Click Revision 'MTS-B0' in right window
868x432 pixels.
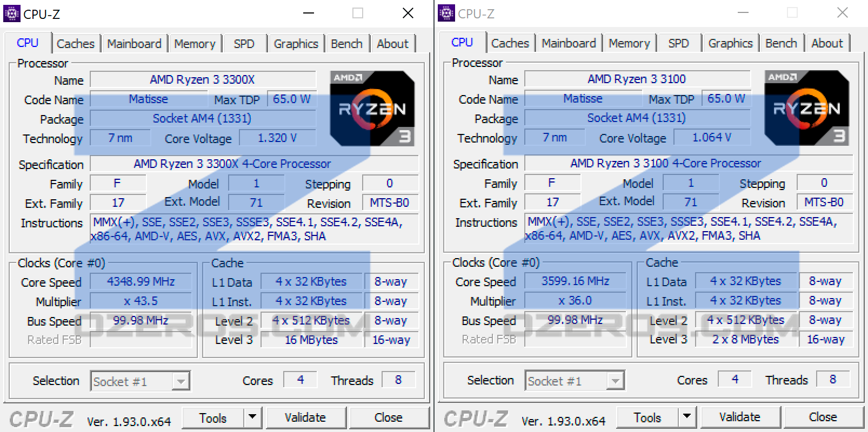[x=824, y=202]
